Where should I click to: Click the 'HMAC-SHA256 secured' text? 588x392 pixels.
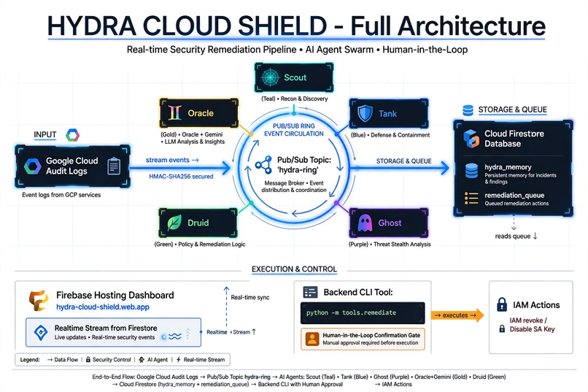(181, 177)
